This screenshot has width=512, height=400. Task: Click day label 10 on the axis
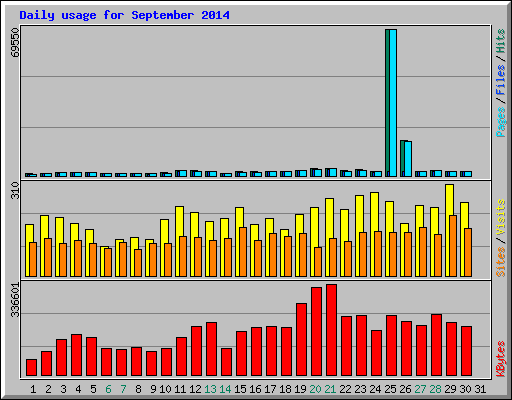coord(165,389)
